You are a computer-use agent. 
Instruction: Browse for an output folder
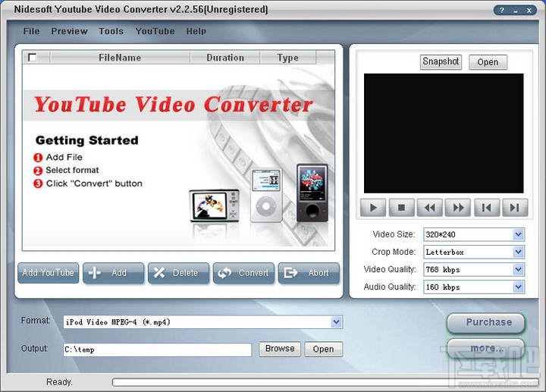[x=280, y=349]
